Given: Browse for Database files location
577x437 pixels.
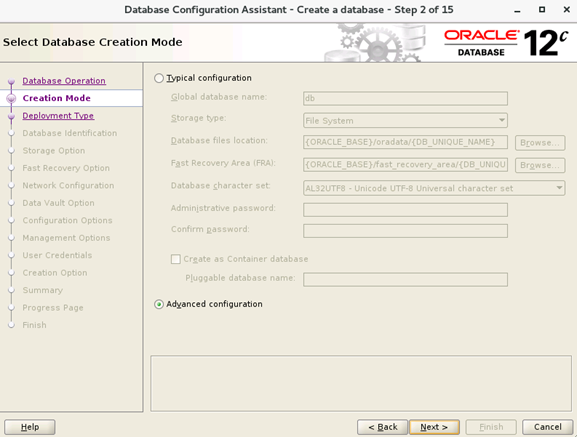Looking at the screenshot, I should (540, 143).
